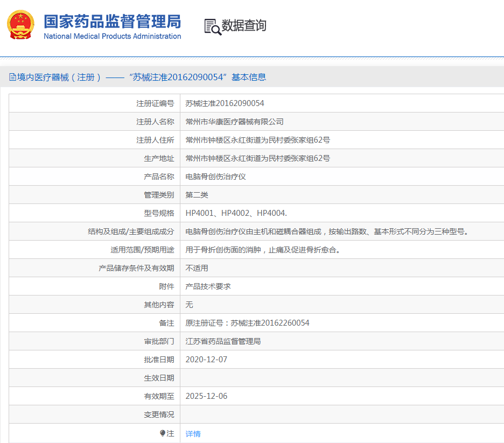Click the 生产地址 row label
Image resolution: width=504 pixels, height=443 pixels.
(x=159, y=158)
